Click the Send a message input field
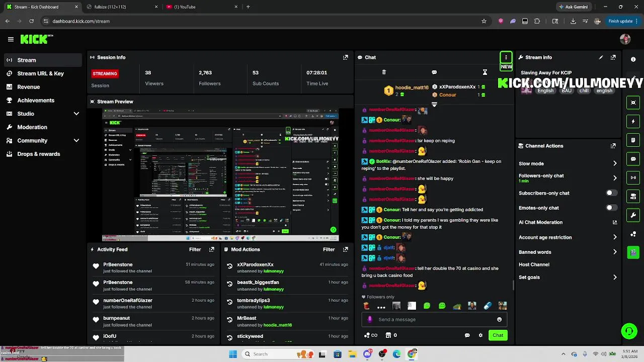 [434, 319]
